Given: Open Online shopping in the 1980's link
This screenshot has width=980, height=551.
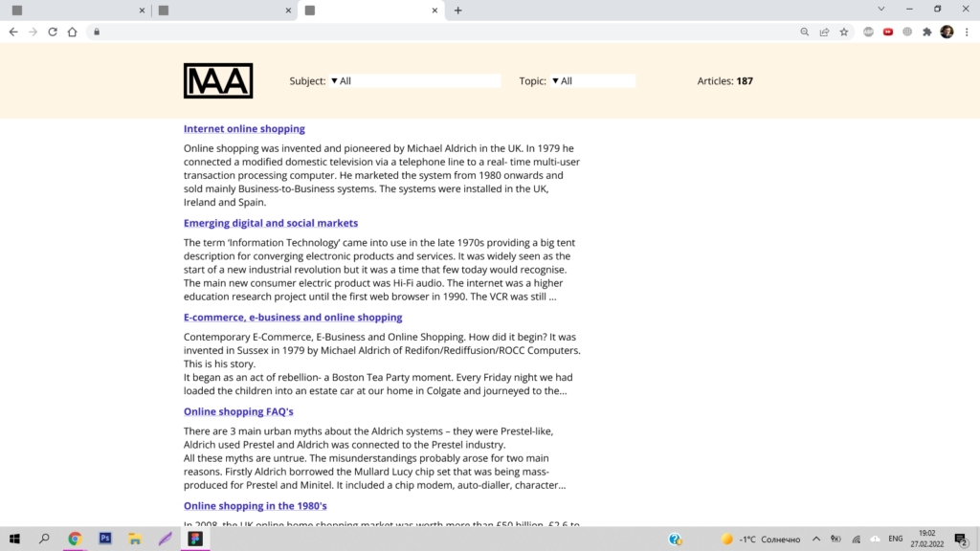Looking at the screenshot, I should pyautogui.click(x=255, y=506).
